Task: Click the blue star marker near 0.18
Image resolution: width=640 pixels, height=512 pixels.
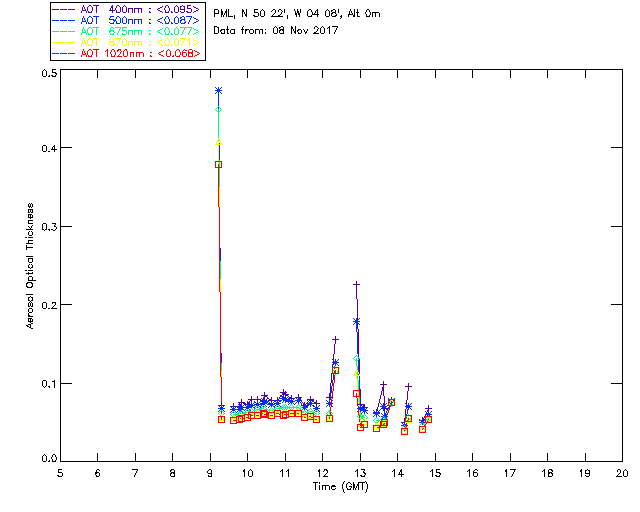Action: click(x=356, y=322)
